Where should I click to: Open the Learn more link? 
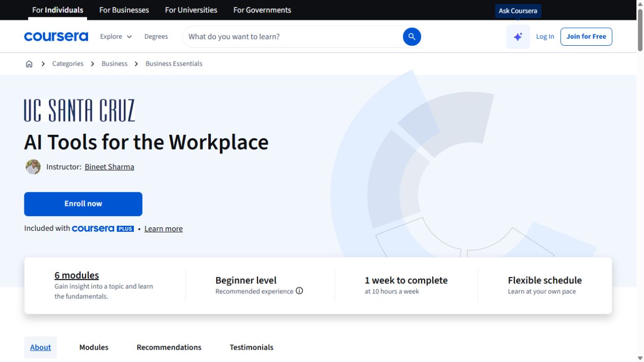pos(163,229)
